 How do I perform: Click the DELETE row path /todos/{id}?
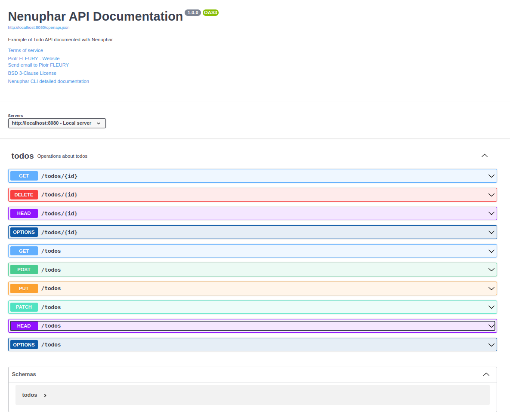coord(59,195)
